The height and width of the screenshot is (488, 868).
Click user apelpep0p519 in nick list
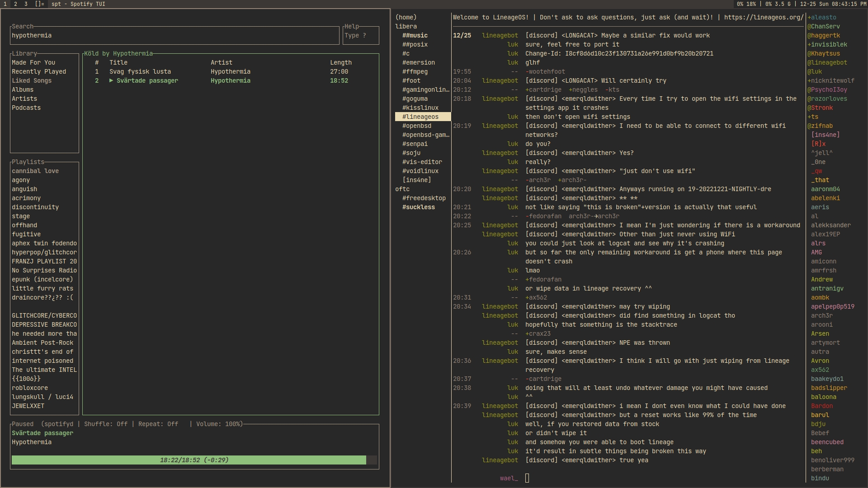tap(833, 306)
